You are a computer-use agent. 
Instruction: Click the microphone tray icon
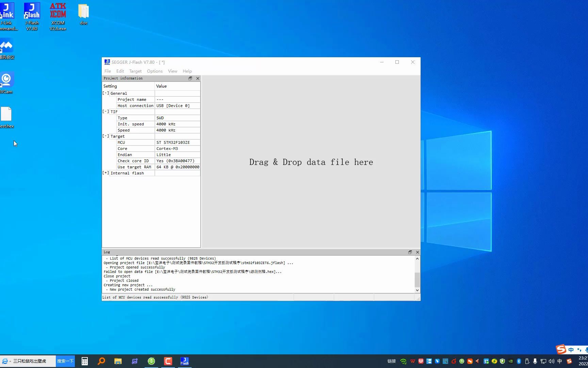coord(535,361)
